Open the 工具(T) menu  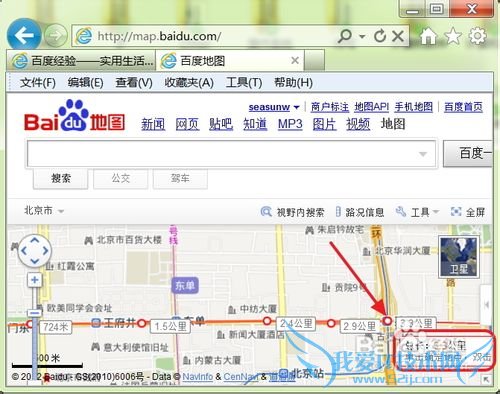coord(244,82)
